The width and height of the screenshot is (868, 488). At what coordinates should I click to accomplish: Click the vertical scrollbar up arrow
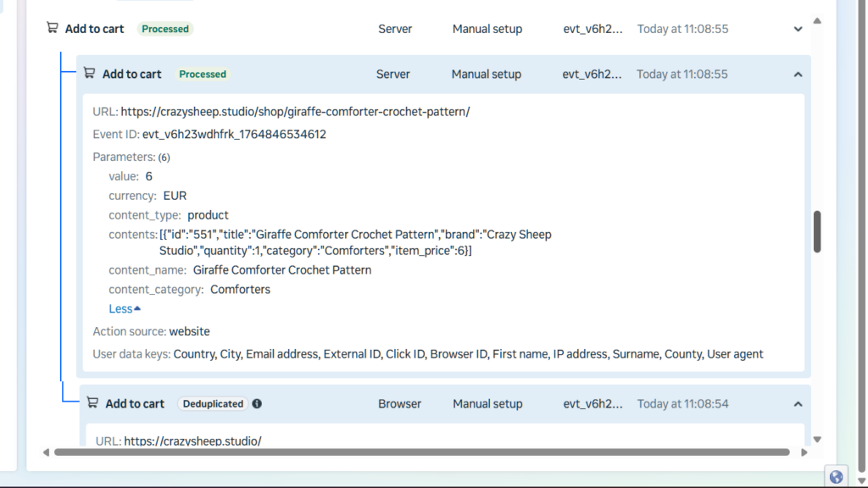click(x=817, y=20)
